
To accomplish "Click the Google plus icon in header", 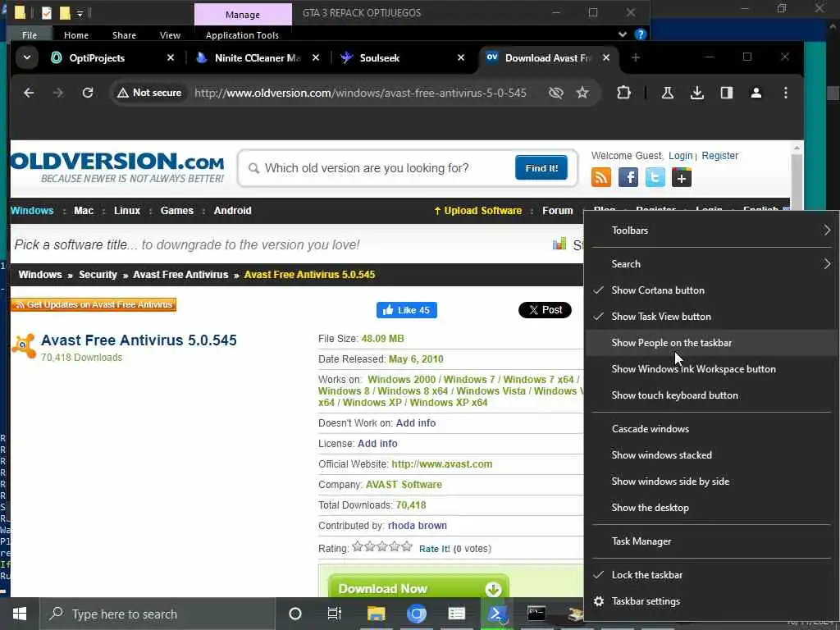I will (x=682, y=177).
